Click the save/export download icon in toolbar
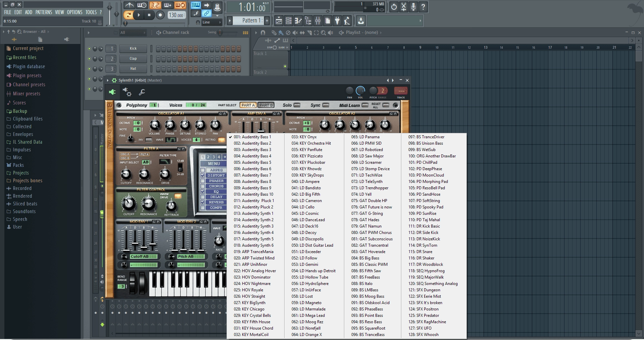 [361, 21]
